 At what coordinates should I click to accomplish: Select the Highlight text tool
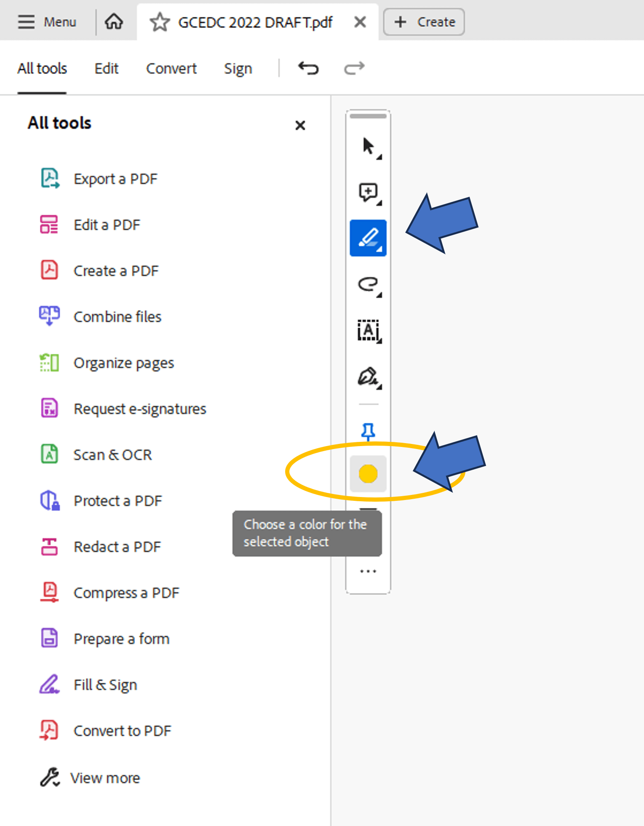click(x=368, y=237)
